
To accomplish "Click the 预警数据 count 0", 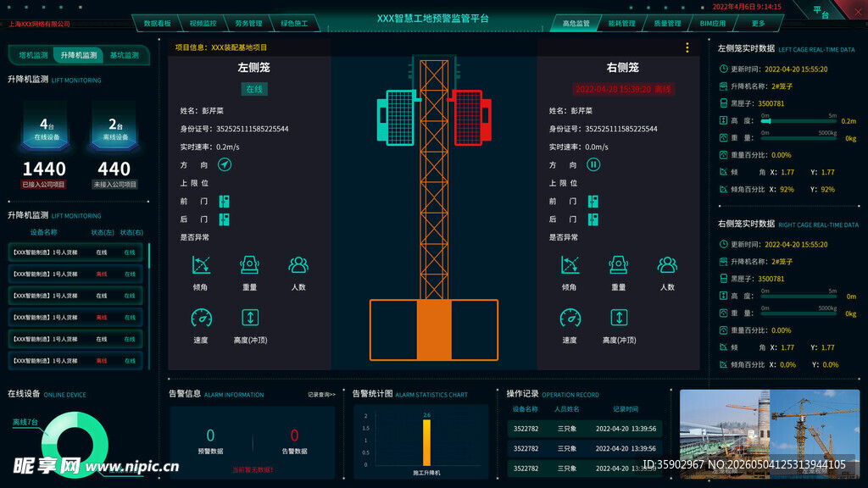I will [x=210, y=435].
